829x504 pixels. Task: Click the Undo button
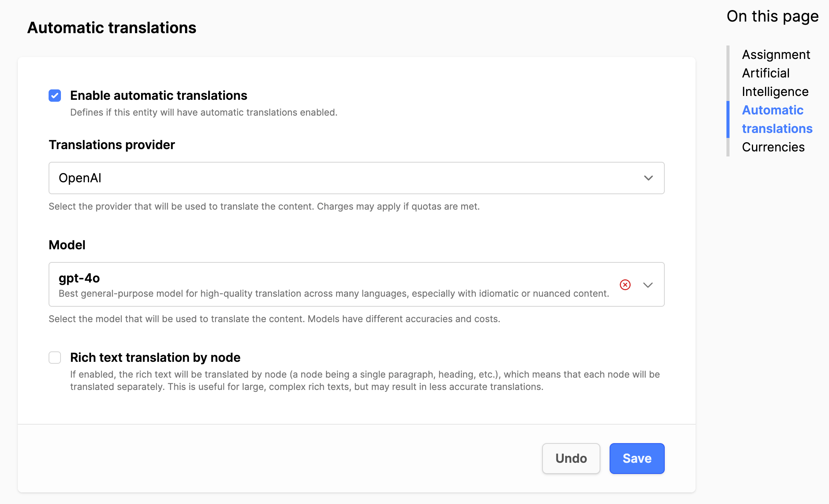pyautogui.click(x=571, y=458)
